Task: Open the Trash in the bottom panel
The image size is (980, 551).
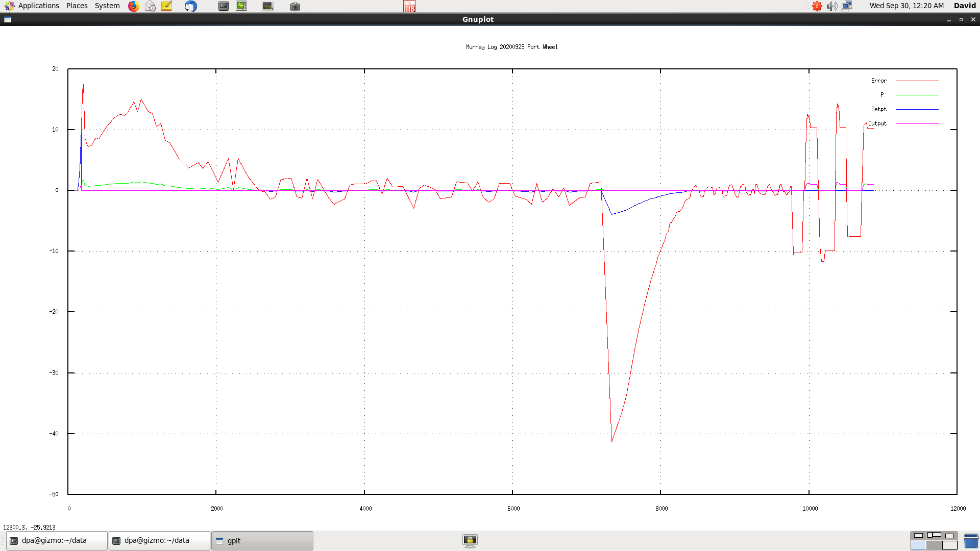Action: click(971, 541)
